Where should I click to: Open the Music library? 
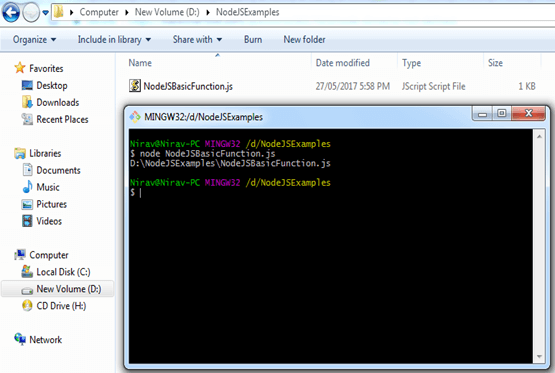[48, 187]
